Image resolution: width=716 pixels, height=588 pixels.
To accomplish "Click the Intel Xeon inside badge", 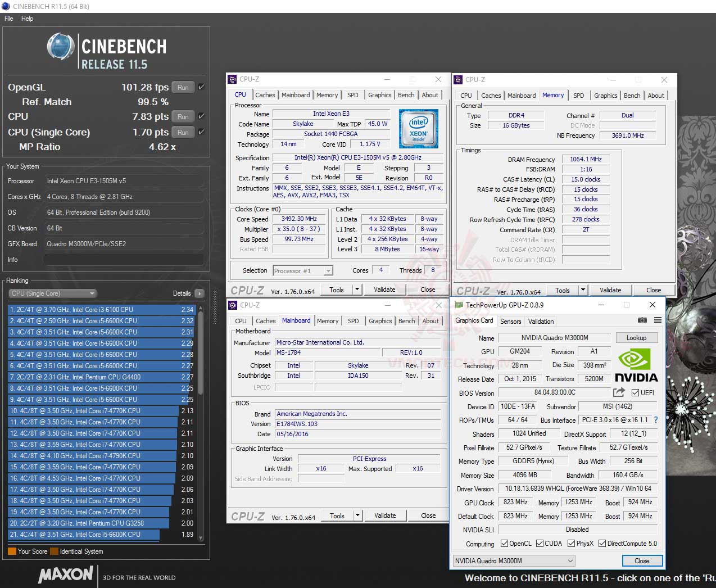I will (x=418, y=128).
